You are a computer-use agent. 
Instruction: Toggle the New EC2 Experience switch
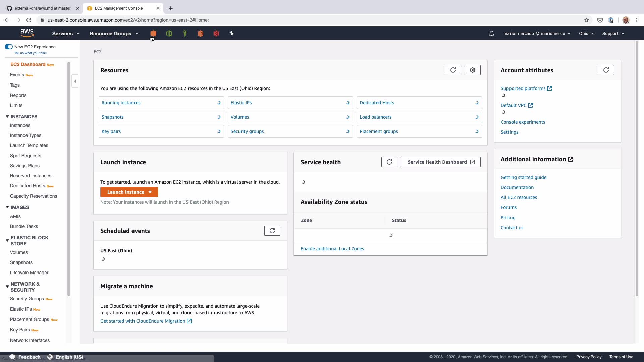(9, 47)
